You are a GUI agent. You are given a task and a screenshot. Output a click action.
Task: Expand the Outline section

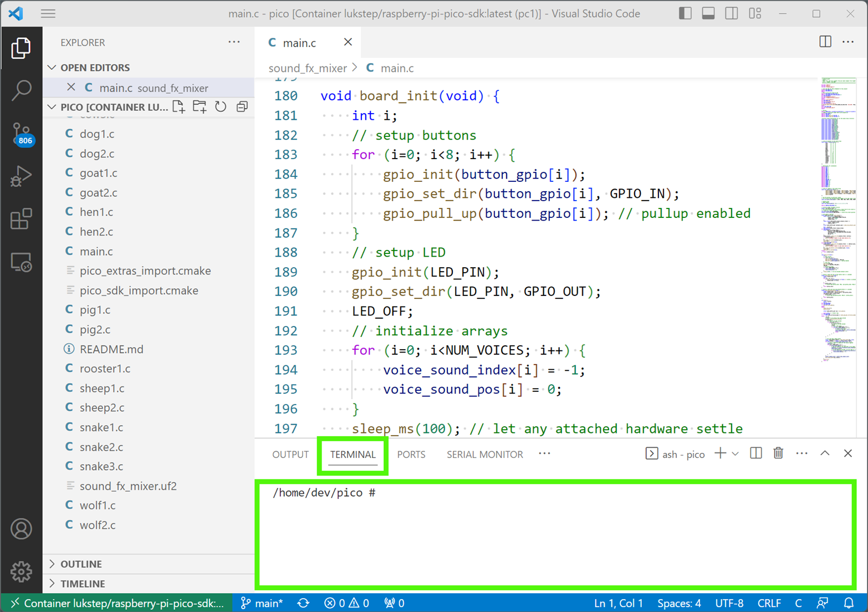[149, 564]
